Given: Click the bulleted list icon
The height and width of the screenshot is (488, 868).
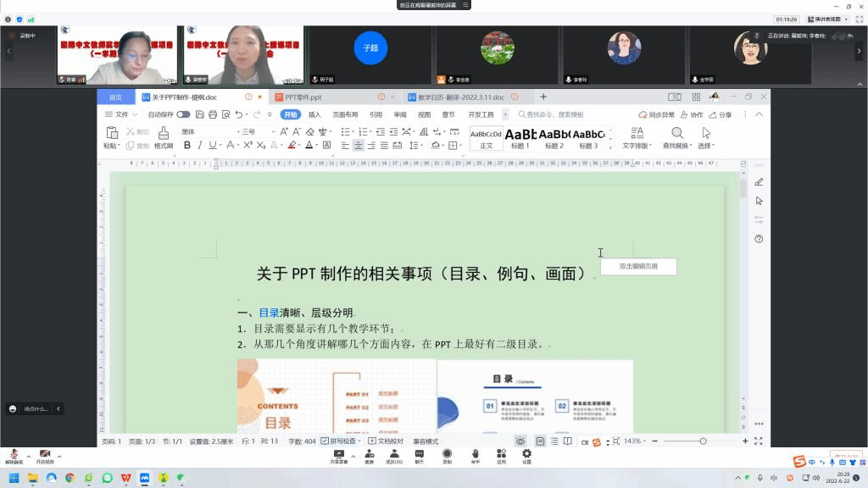Looking at the screenshot, I should 345,131.
